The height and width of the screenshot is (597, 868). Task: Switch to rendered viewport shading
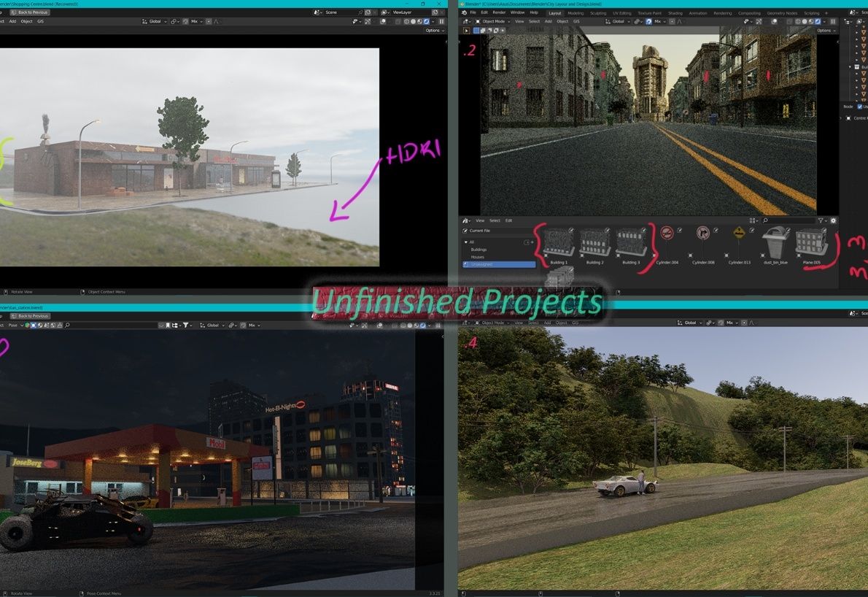818,21
